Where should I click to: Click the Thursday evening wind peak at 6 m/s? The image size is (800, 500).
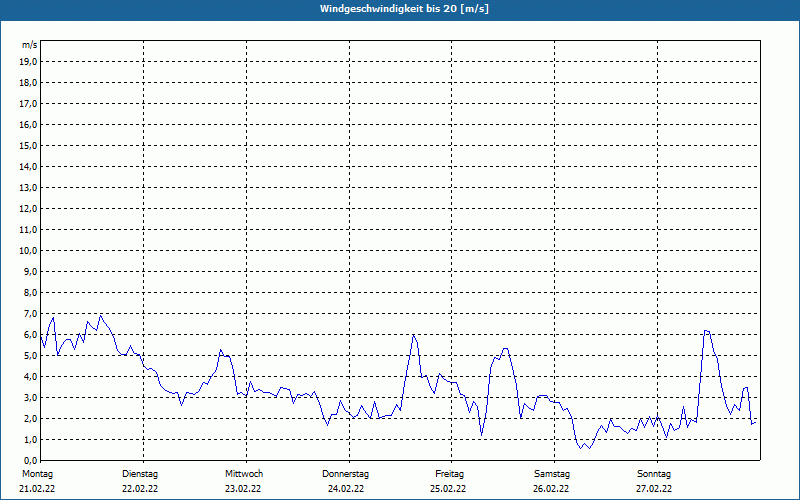click(x=413, y=335)
